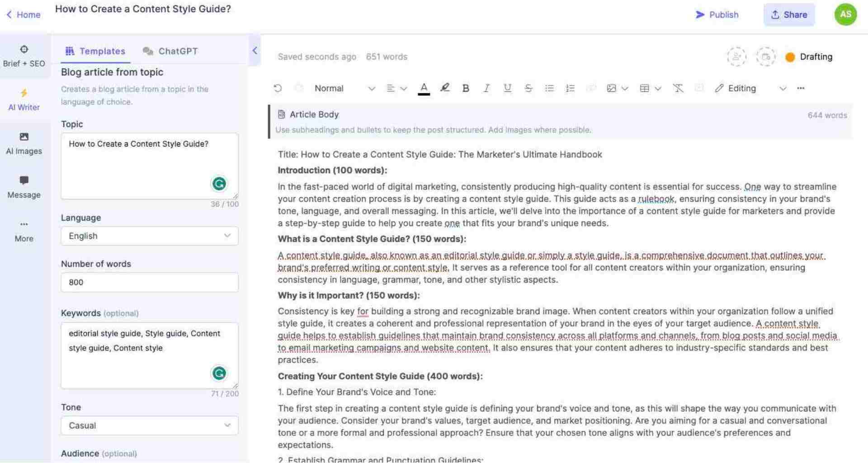Click the Audience (optional) label
Viewport: 868px width, 463px height.
[99, 453]
